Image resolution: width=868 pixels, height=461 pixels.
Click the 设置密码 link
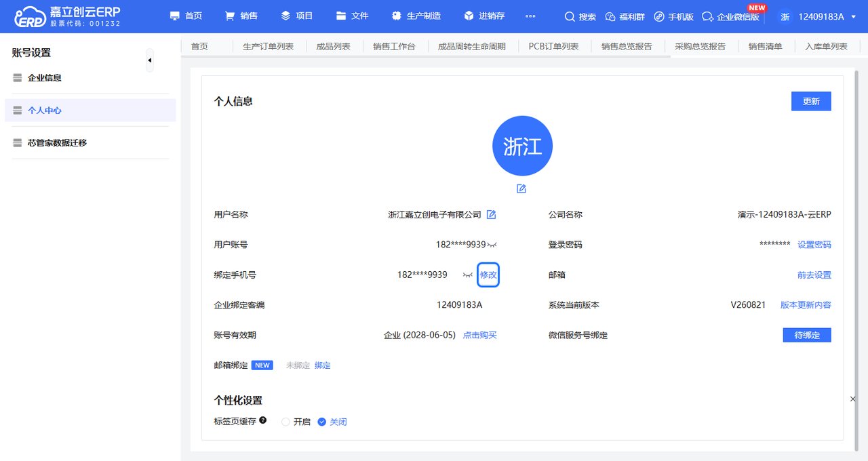(x=814, y=245)
